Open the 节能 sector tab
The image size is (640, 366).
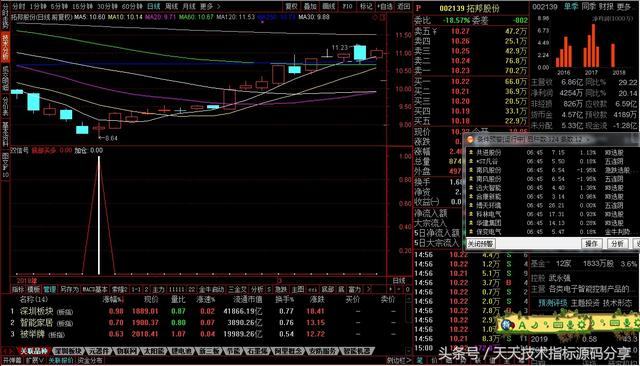point(234,351)
